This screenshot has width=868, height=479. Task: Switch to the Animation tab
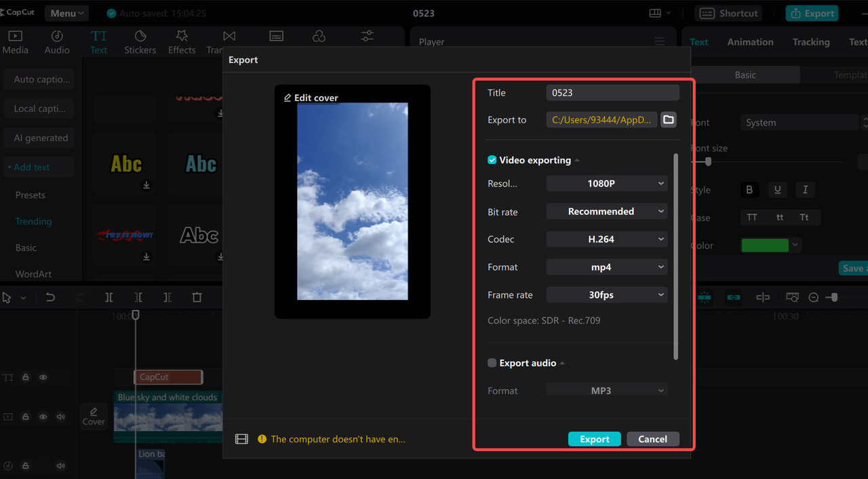pyautogui.click(x=750, y=42)
